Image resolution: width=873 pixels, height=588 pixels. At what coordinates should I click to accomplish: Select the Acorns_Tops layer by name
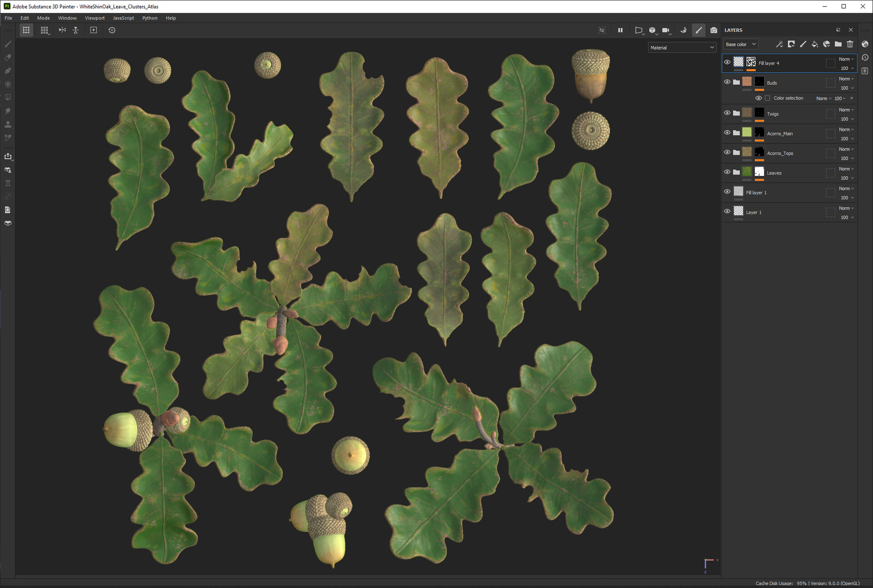(780, 153)
